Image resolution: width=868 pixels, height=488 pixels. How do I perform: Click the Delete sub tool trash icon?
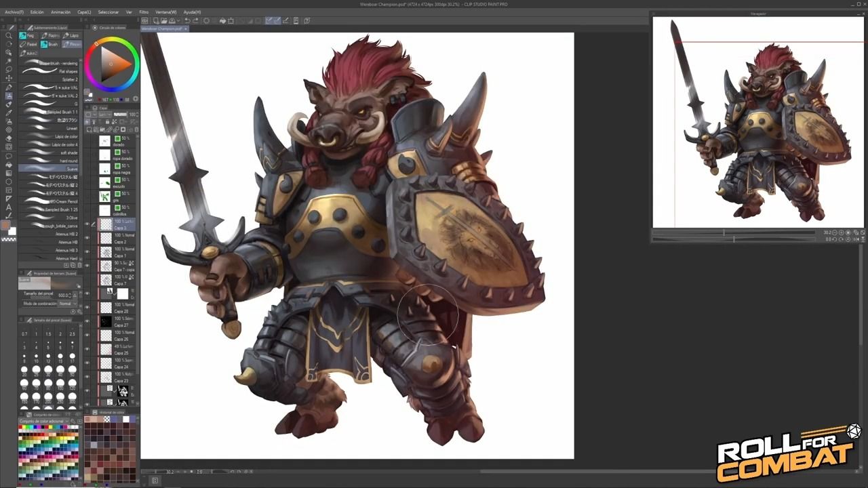79,265
